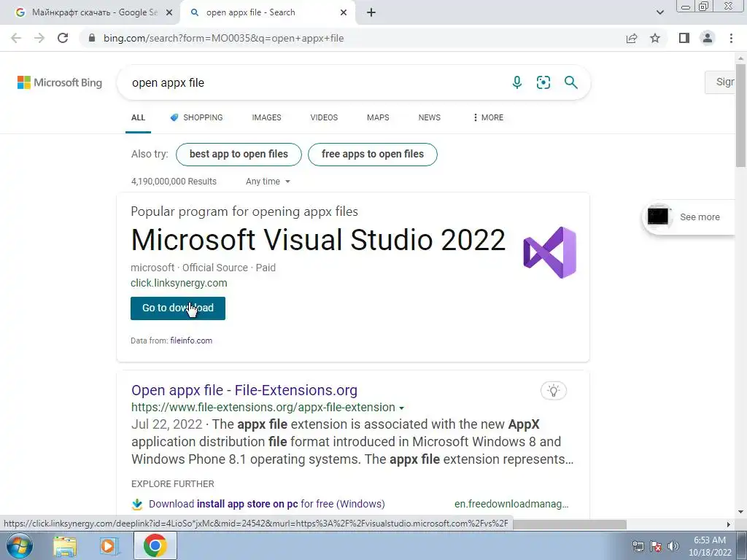This screenshot has width=747, height=560.
Task: Open Chrome three-dot menu
Action: pos(731,38)
